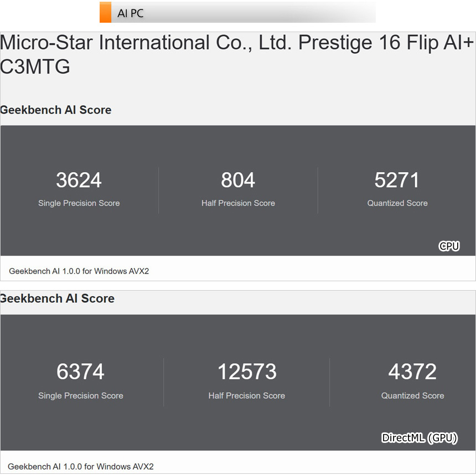476x475 pixels.
Task: Click Single Precision Score label under 6374
Action: [80, 395]
